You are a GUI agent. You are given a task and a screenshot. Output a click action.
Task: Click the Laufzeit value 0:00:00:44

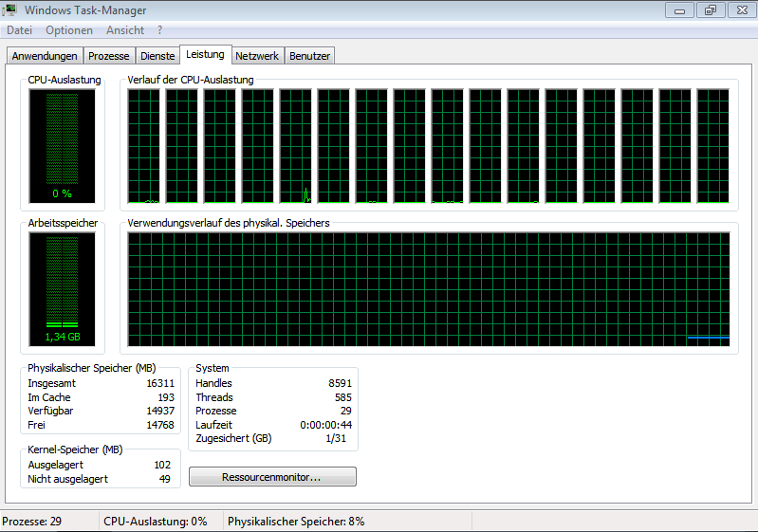tap(325, 425)
